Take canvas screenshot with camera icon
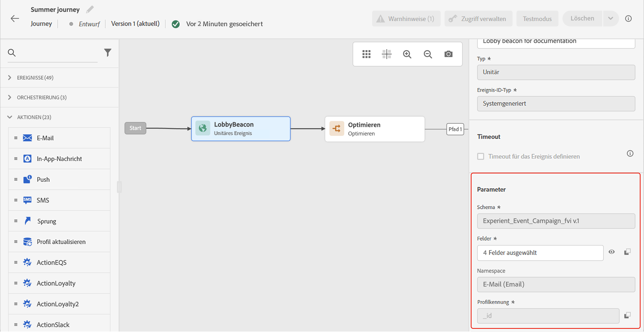644x332 pixels. click(x=448, y=54)
